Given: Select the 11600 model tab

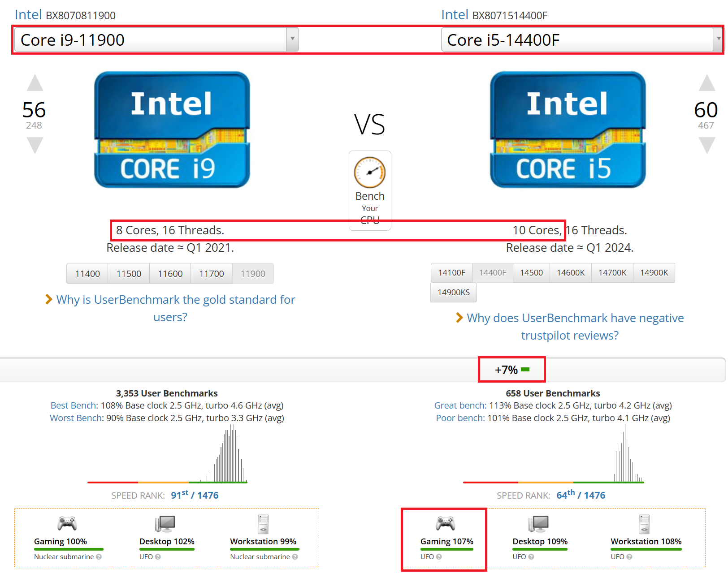Looking at the screenshot, I should (x=170, y=274).
